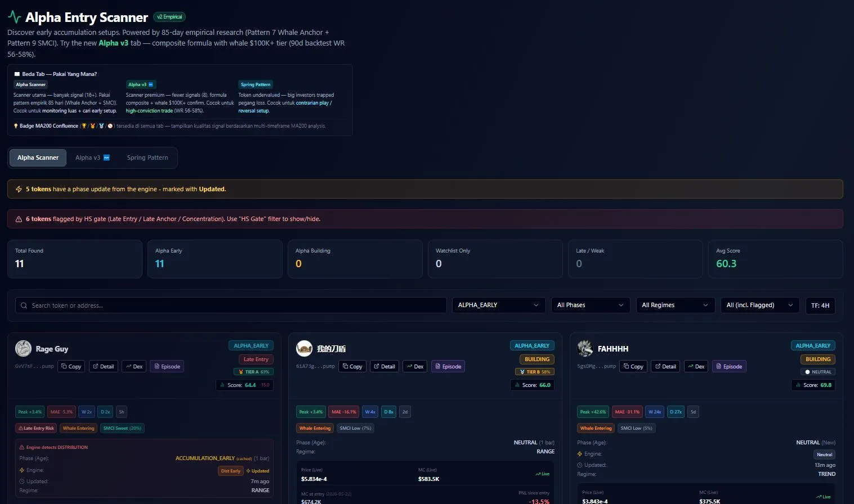Click the TIER B 58% badge

click(535, 372)
